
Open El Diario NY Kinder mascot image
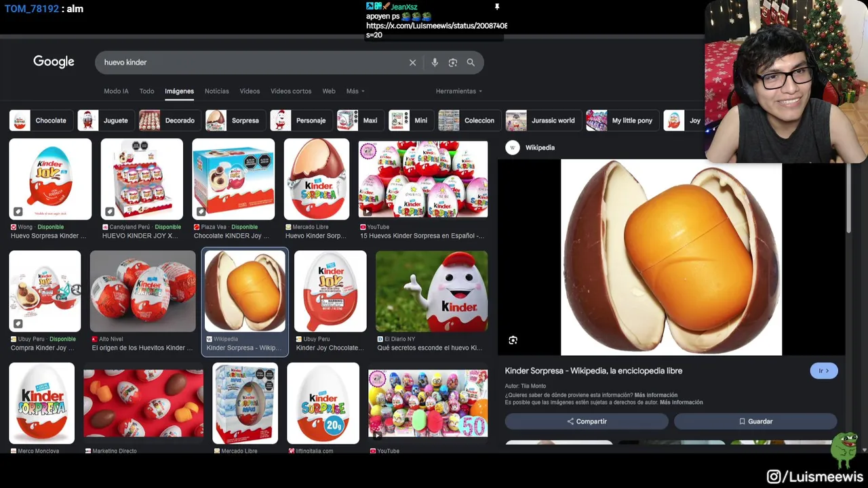click(x=431, y=291)
